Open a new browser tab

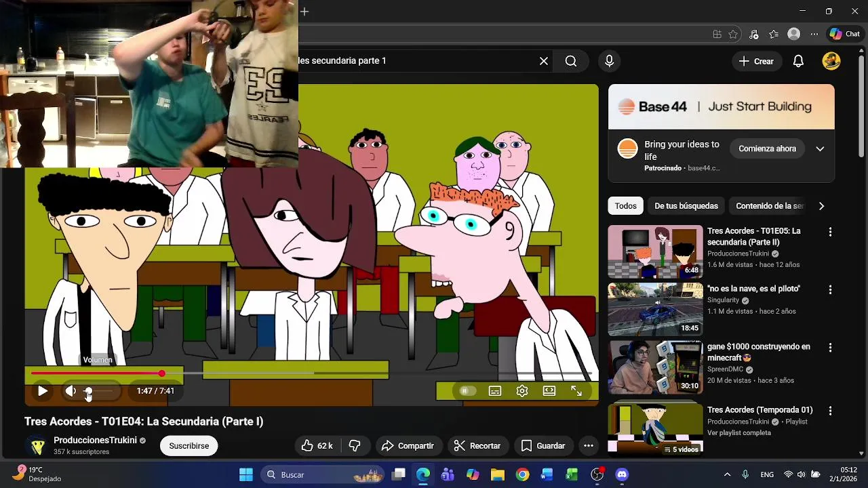tap(304, 12)
